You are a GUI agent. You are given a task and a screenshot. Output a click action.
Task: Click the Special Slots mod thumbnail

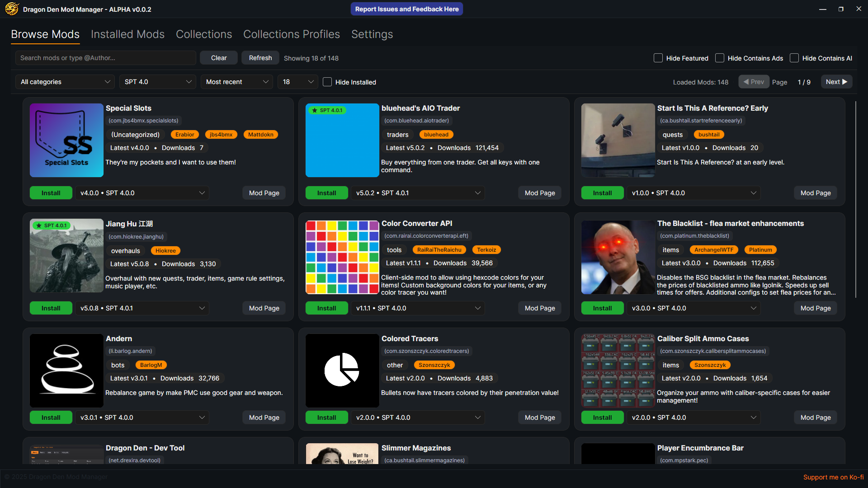point(66,140)
